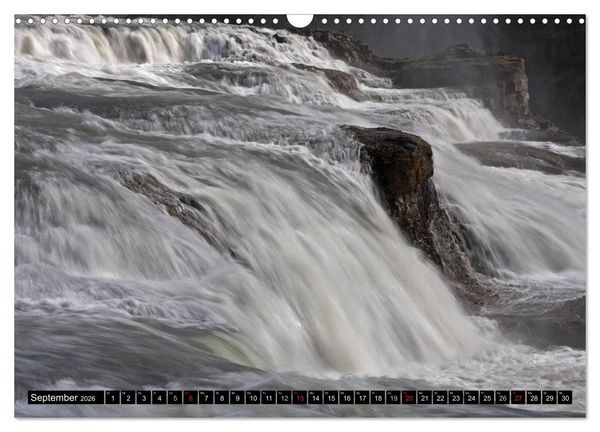Click the "September 2026" month label

point(66,398)
